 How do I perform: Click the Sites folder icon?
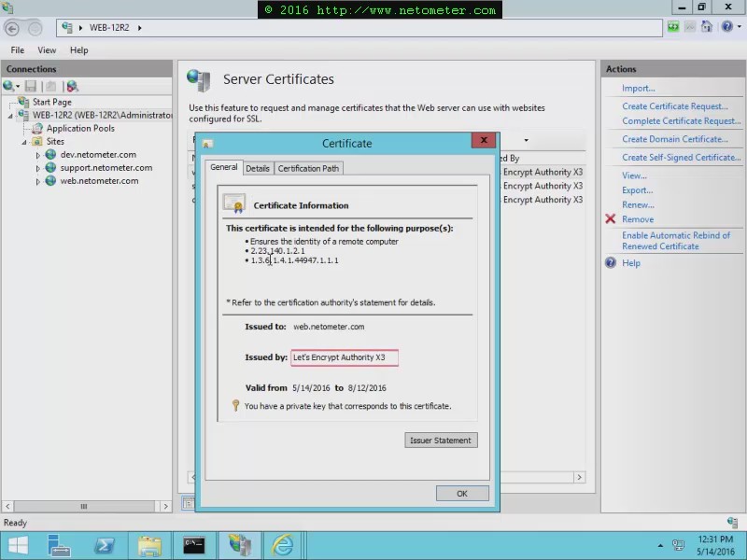point(36,142)
